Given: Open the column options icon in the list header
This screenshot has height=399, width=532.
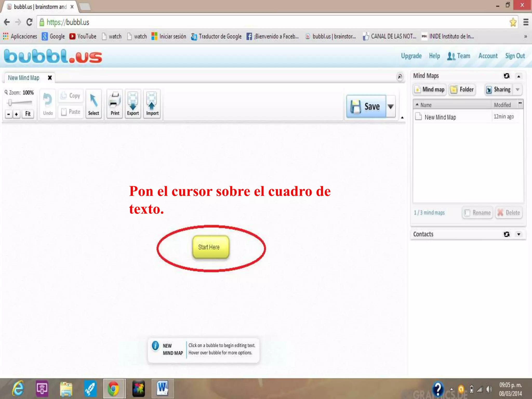Looking at the screenshot, I should pos(520,103).
